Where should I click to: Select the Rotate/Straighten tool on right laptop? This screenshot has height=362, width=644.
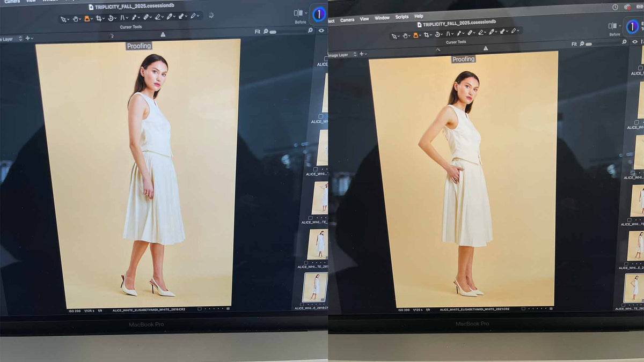[x=438, y=34]
